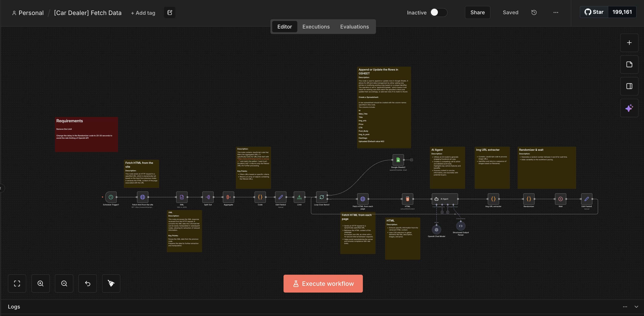644x316 pixels.
Task: Zoom in on the canvas
Action: 40,284
